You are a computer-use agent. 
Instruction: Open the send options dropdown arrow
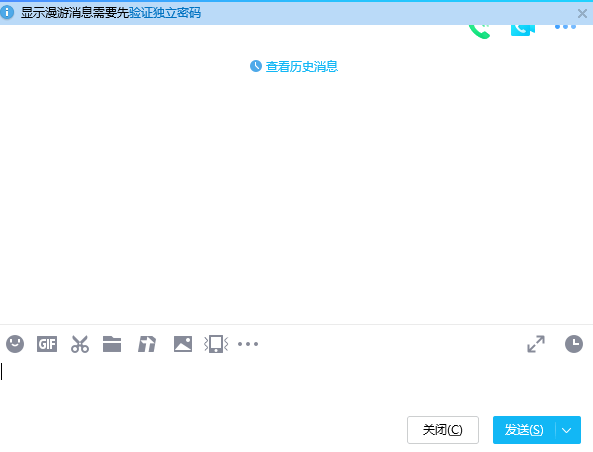(567, 430)
